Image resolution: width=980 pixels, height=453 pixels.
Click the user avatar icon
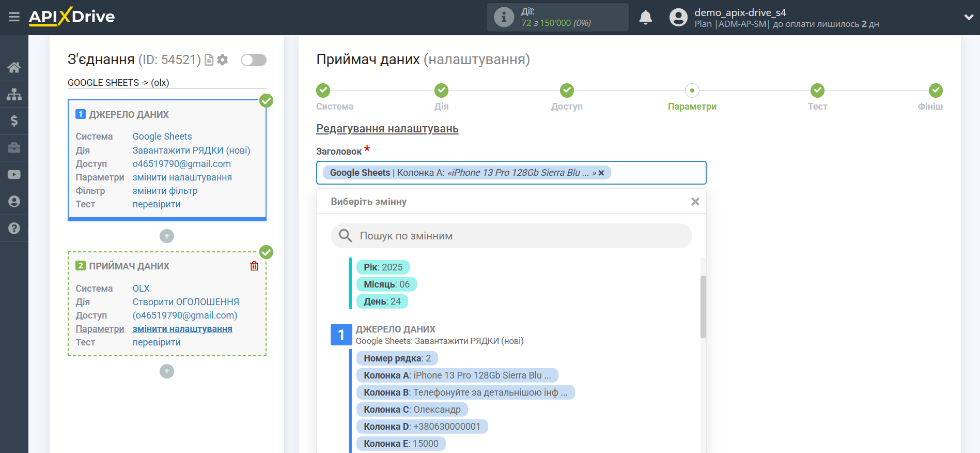(x=678, y=18)
